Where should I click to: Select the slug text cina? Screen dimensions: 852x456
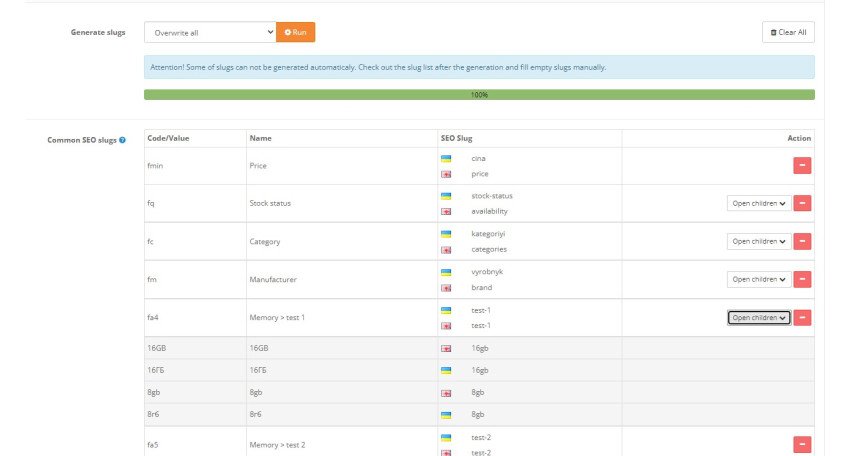(x=478, y=158)
